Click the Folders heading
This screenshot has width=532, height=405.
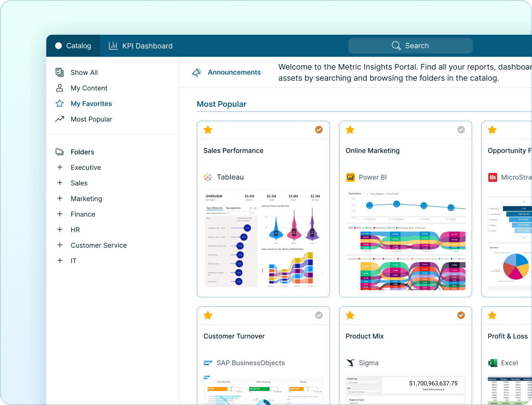coord(82,152)
